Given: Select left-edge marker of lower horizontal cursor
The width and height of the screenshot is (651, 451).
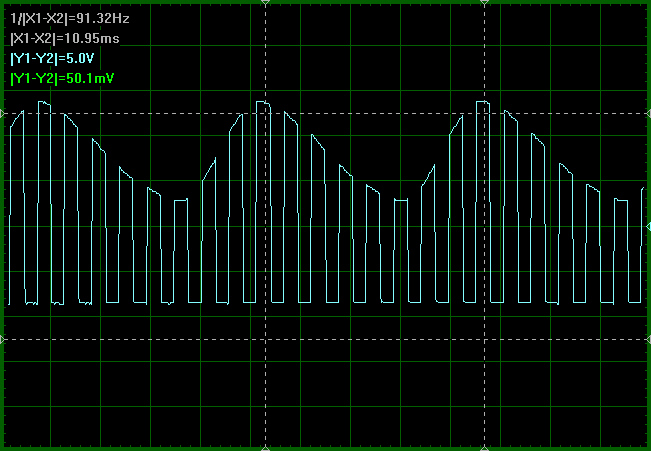Looking at the screenshot, I should click(x=4, y=339).
